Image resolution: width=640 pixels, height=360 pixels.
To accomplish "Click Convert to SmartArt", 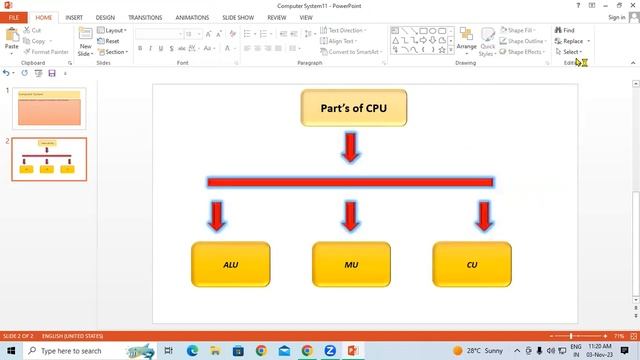I will tap(351, 52).
